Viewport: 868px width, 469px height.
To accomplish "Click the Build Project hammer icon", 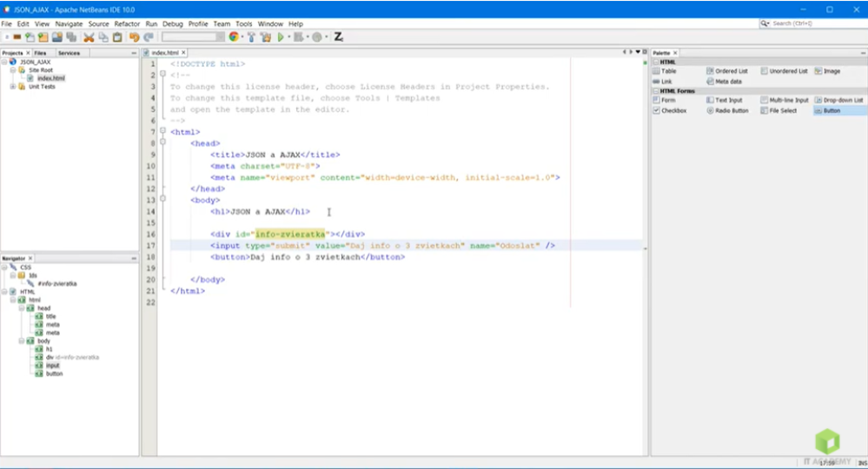I will pos(251,37).
